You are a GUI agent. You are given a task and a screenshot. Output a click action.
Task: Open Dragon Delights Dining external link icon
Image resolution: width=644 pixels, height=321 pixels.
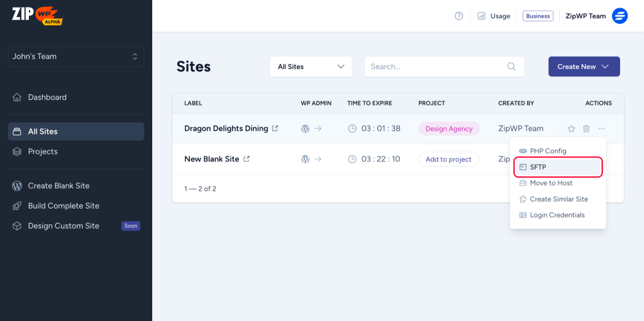(275, 129)
